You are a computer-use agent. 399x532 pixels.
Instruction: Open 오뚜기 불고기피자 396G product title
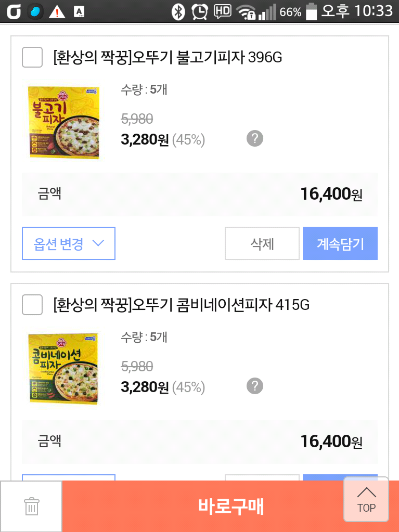click(168, 57)
